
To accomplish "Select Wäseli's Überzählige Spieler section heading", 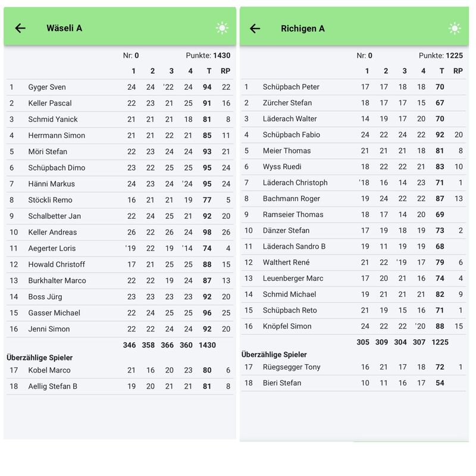I will tap(39, 358).
